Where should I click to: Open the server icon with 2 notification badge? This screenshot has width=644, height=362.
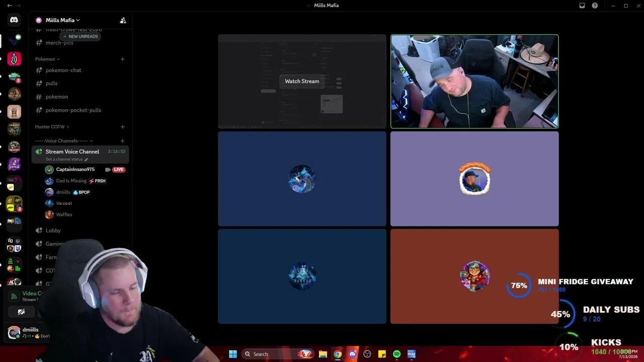click(x=14, y=76)
